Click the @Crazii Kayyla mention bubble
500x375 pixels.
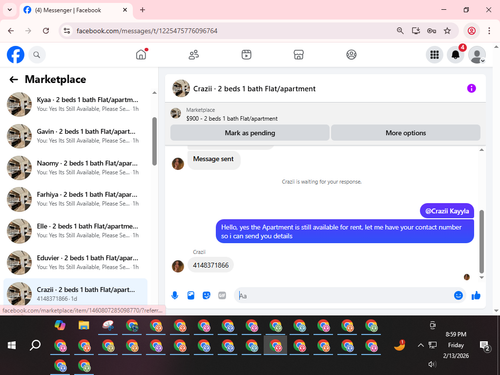pos(447,211)
